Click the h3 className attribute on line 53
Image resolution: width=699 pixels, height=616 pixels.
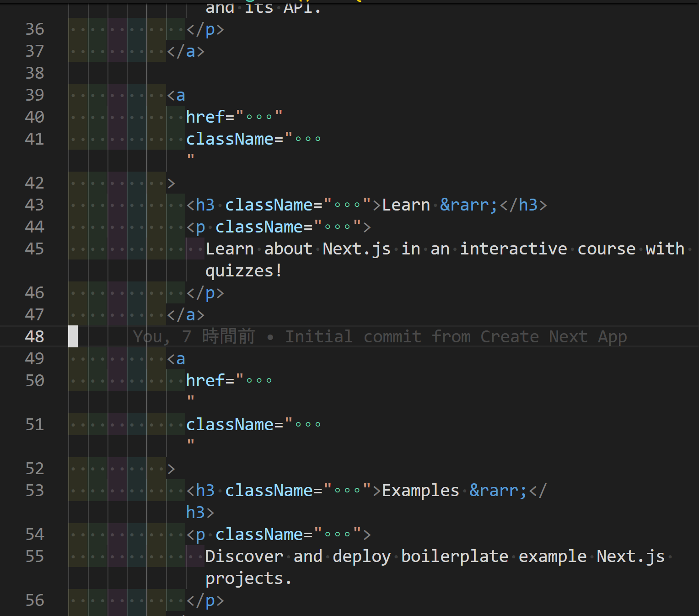coord(269,491)
